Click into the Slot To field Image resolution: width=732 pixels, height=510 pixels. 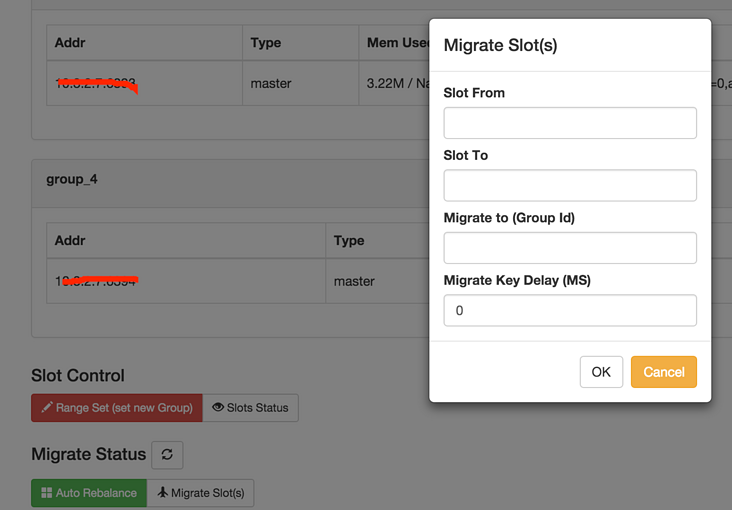pyautogui.click(x=570, y=185)
